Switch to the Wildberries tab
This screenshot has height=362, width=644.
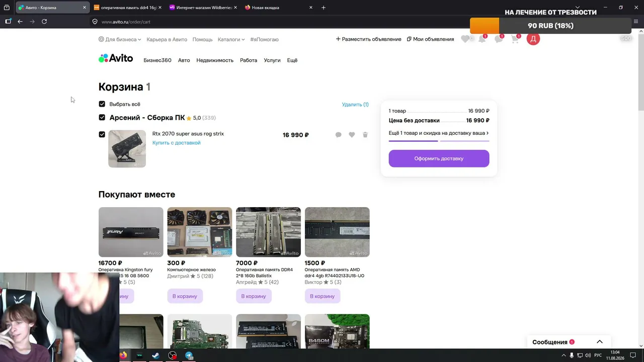[202, 8]
